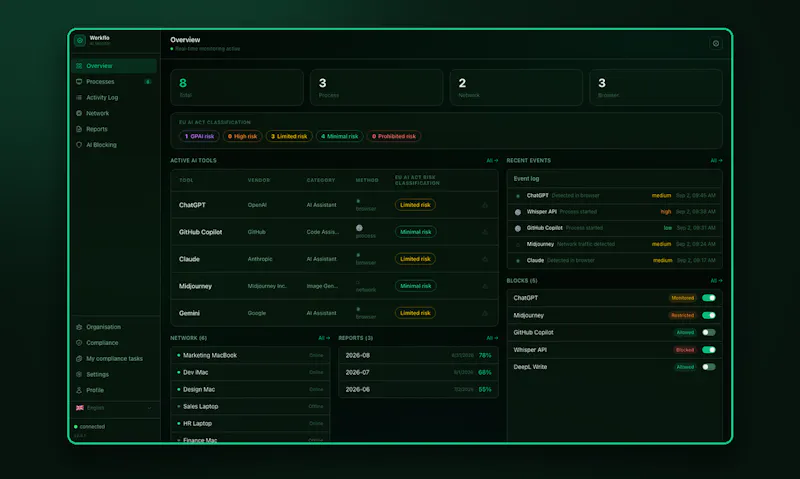The image size is (800, 479).
Task: Select the Network stat card showing 2
Action: 516,88
